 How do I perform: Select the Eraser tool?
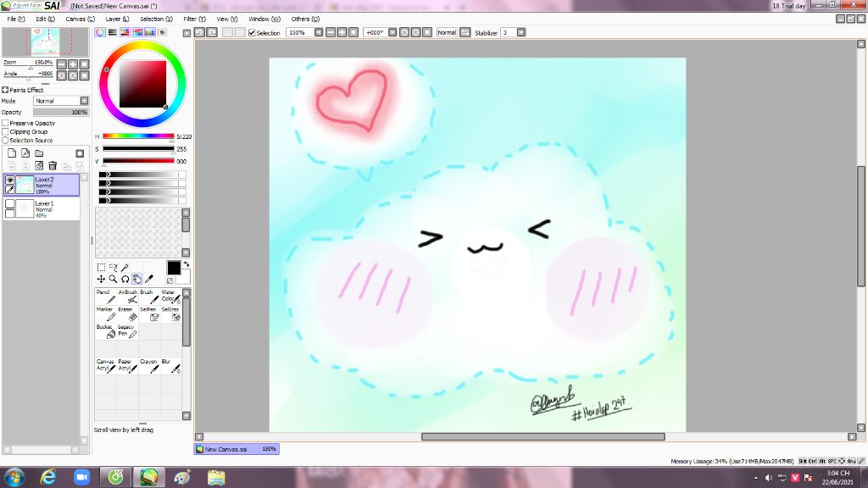[127, 314]
